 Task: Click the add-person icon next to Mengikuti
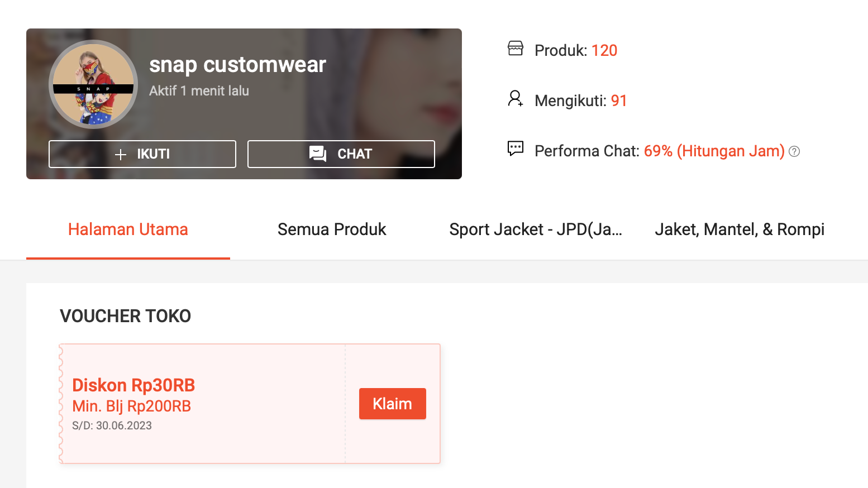coord(515,98)
